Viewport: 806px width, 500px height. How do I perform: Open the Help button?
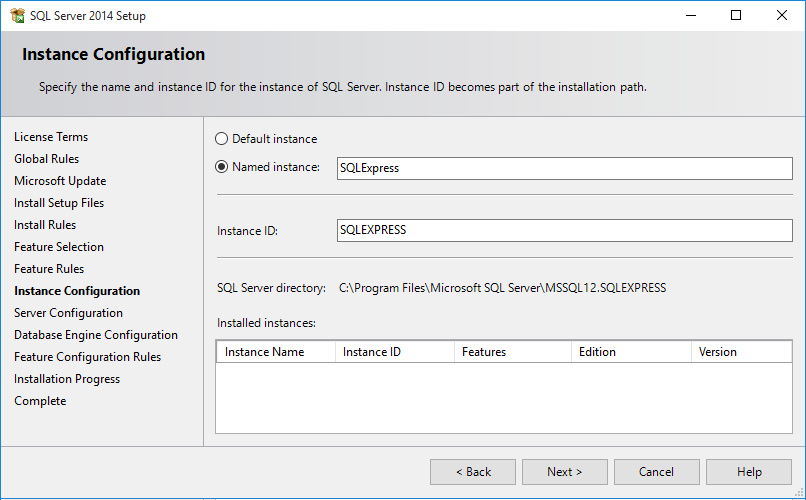pyautogui.click(x=748, y=472)
